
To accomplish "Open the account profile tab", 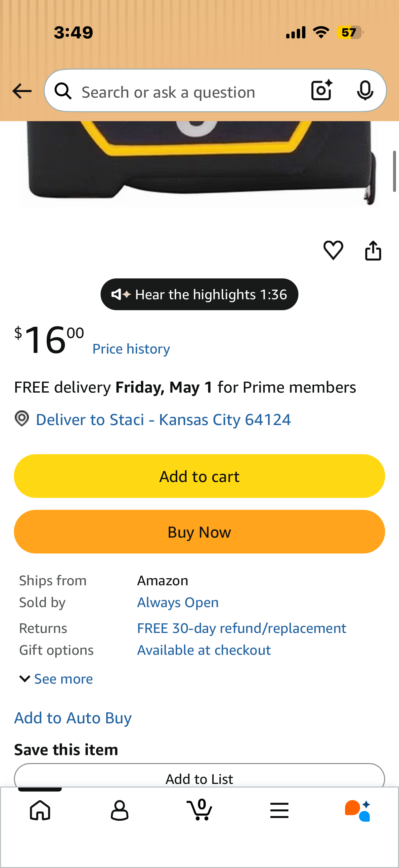I will [119, 810].
